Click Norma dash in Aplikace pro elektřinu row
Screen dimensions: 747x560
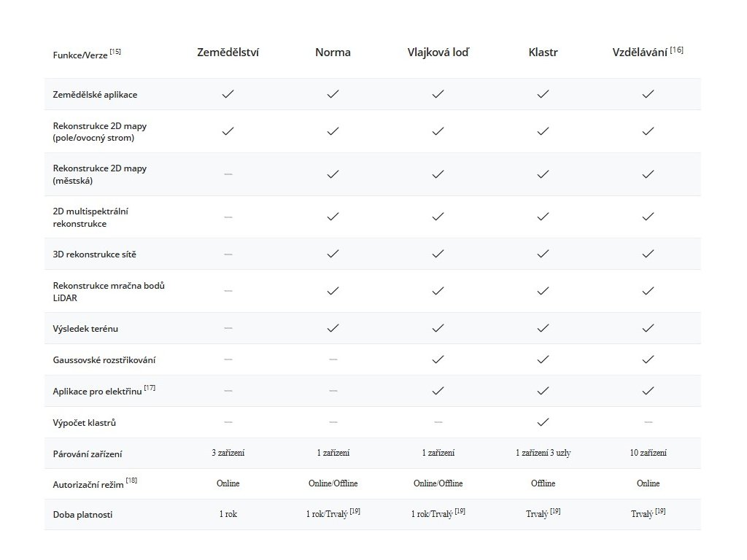tap(333, 391)
